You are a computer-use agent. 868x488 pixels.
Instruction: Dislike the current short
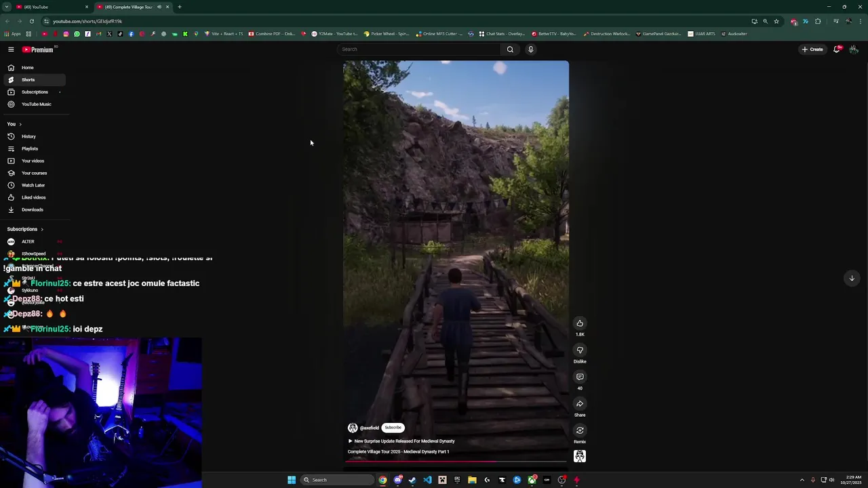(x=580, y=350)
